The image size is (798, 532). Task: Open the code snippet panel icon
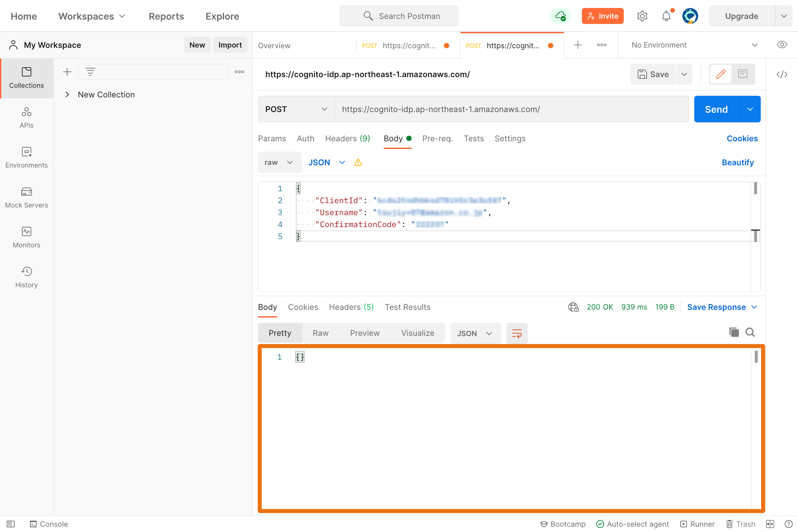[x=782, y=74]
